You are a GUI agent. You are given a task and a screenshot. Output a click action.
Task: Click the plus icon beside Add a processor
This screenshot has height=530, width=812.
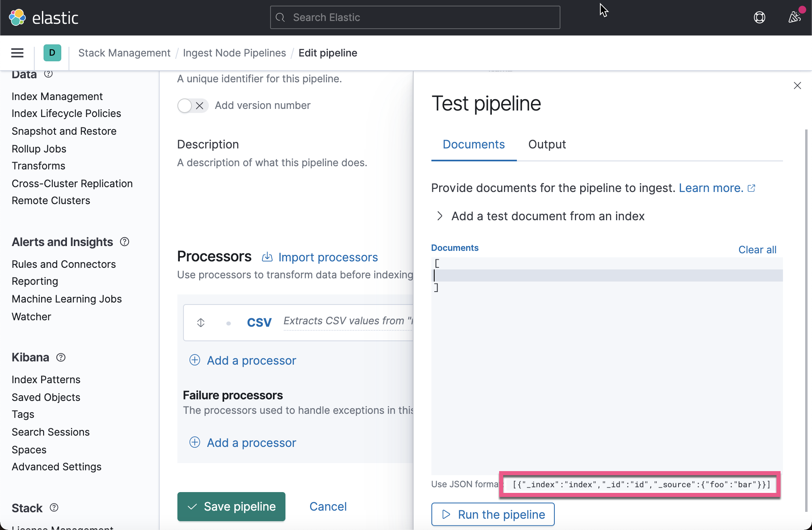tap(195, 360)
